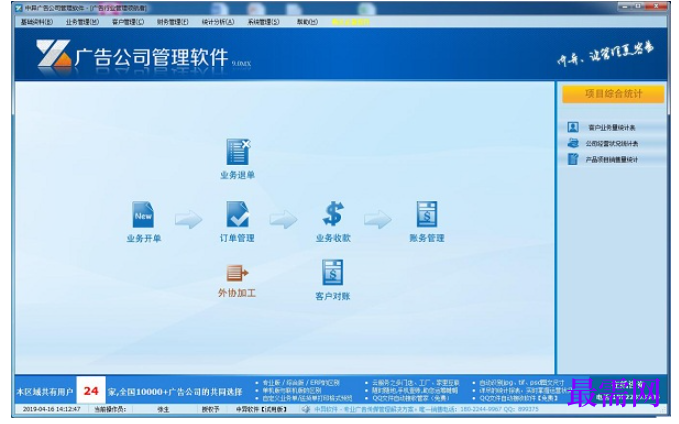The image size is (679, 424).
Task: Open the 产品项目销售量统计 report link
Action: point(611,159)
